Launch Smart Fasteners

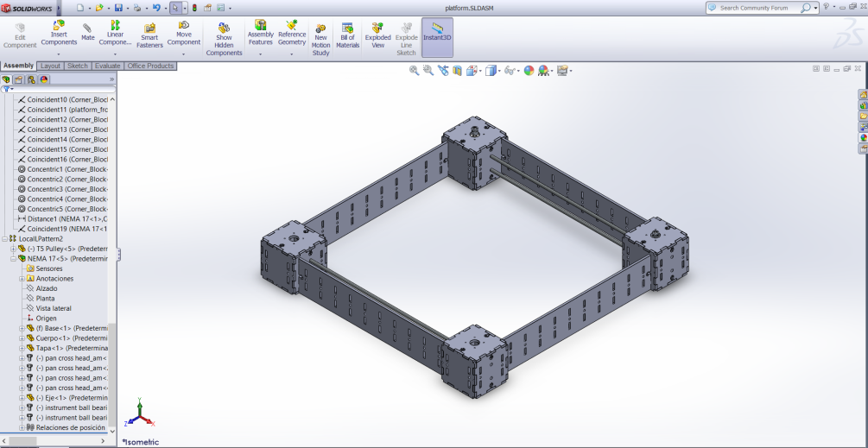[149, 36]
